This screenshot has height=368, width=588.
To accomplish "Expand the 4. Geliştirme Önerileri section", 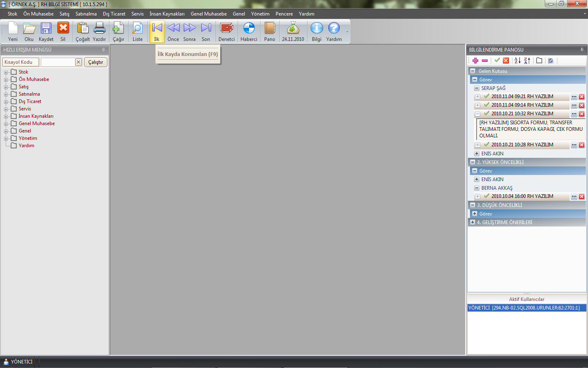I will (472, 222).
